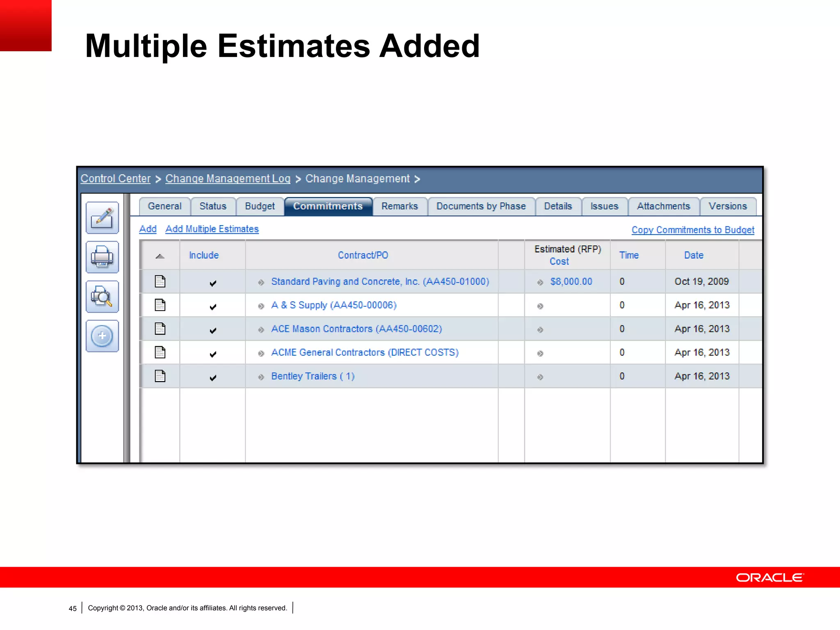The width and height of the screenshot is (840, 630).
Task: Open A & S Supply (AA450-00006) link
Action: (x=334, y=305)
